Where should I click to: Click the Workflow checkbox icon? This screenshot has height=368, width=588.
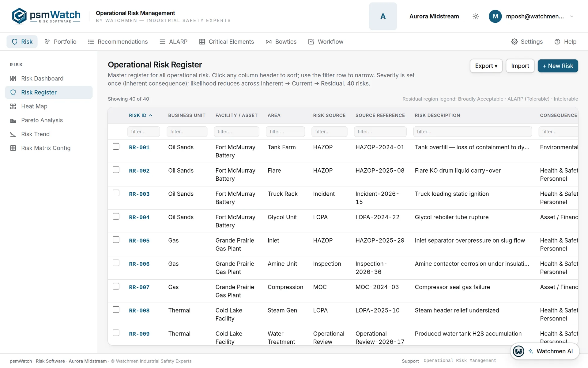tap(311, 42)
